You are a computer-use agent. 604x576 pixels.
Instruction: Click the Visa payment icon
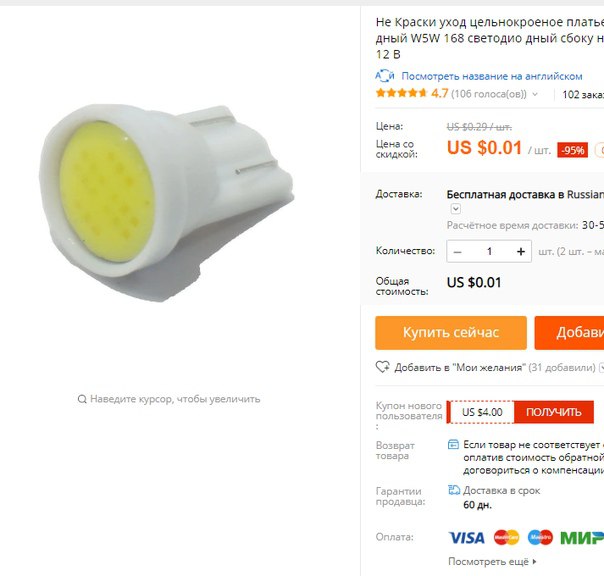466,538
